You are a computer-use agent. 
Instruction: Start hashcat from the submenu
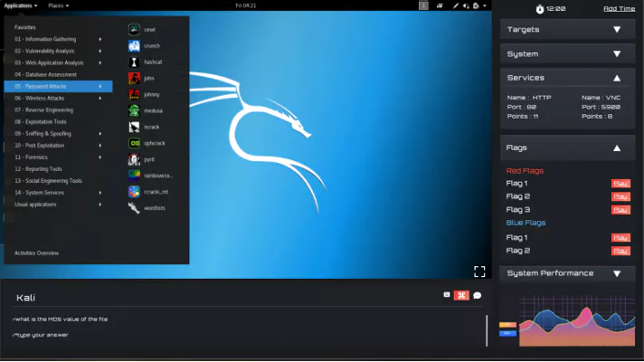pyautogui.click(x=134, y=62)
